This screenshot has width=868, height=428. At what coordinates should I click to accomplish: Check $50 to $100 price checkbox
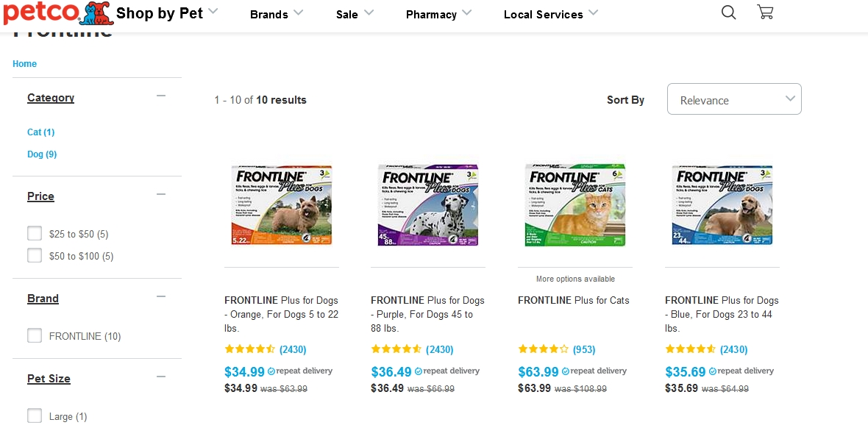(x=34, y=255)
